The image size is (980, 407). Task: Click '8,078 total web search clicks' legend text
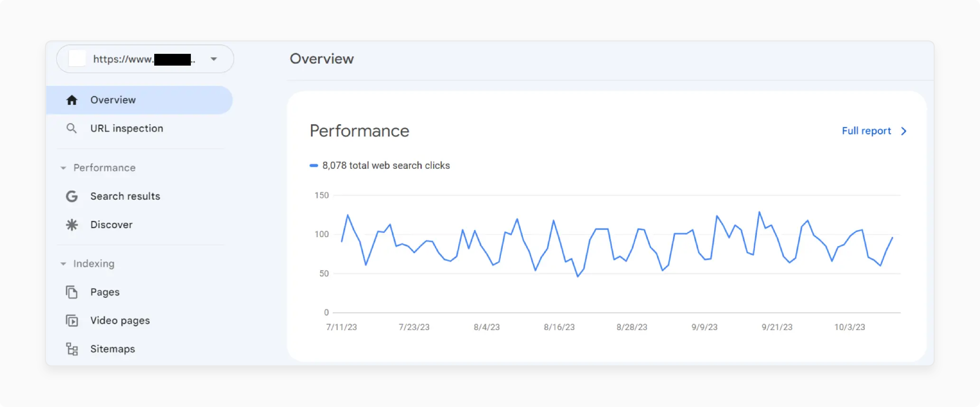coord(386,165)
